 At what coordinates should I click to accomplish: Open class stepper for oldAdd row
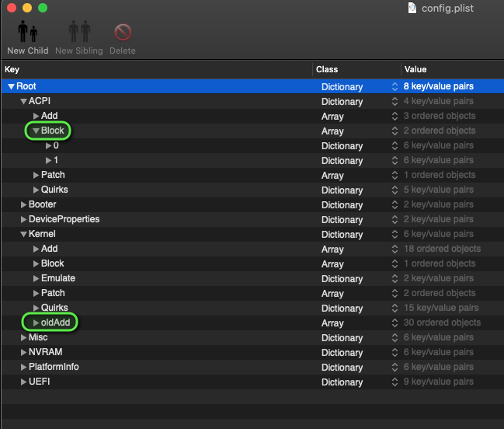coord(395,323)
